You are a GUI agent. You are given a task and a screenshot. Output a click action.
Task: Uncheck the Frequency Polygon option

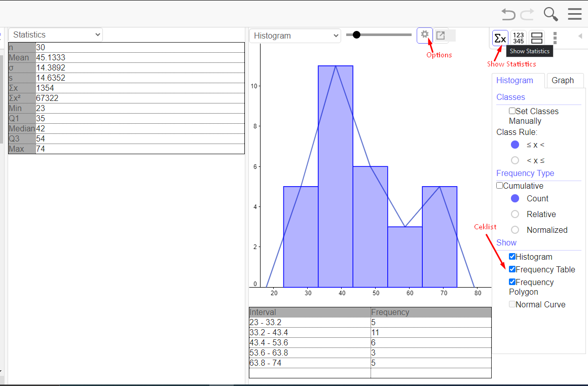(512, 282)
